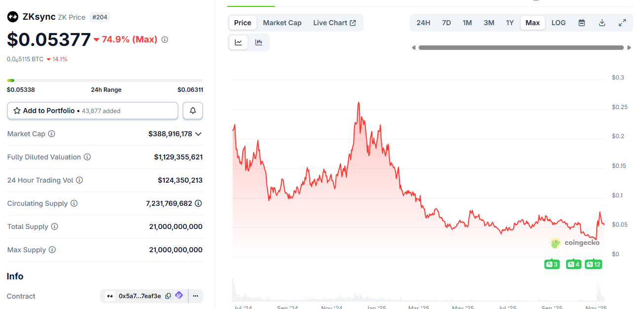This screenshot has height=309, width=644.
Task: Open the Live Chart external link
Action: click(x=334, y=23)
